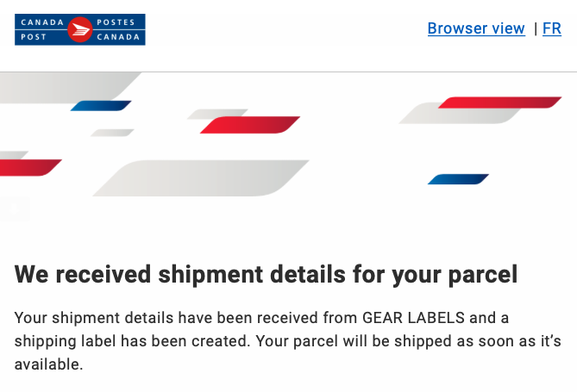
Task: Switch language with the FR link
Action: 552,28
